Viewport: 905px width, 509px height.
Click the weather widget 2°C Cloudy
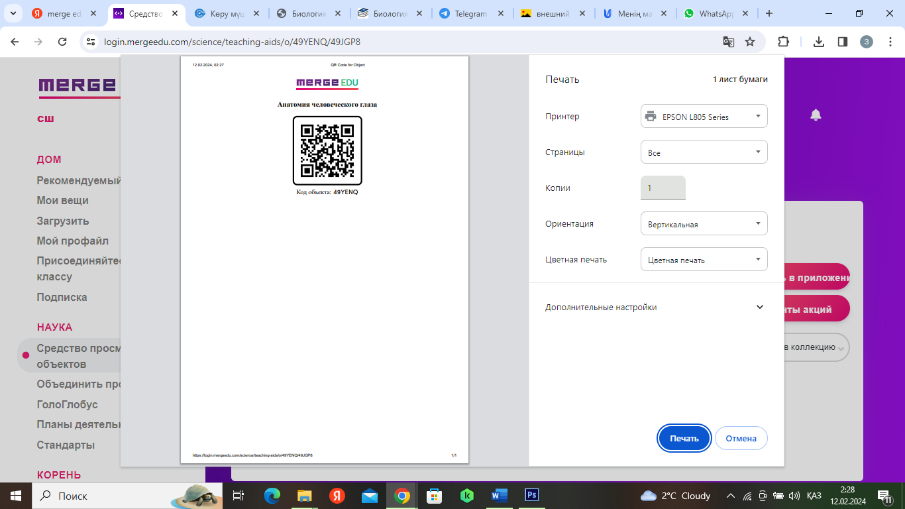point(675,496)
